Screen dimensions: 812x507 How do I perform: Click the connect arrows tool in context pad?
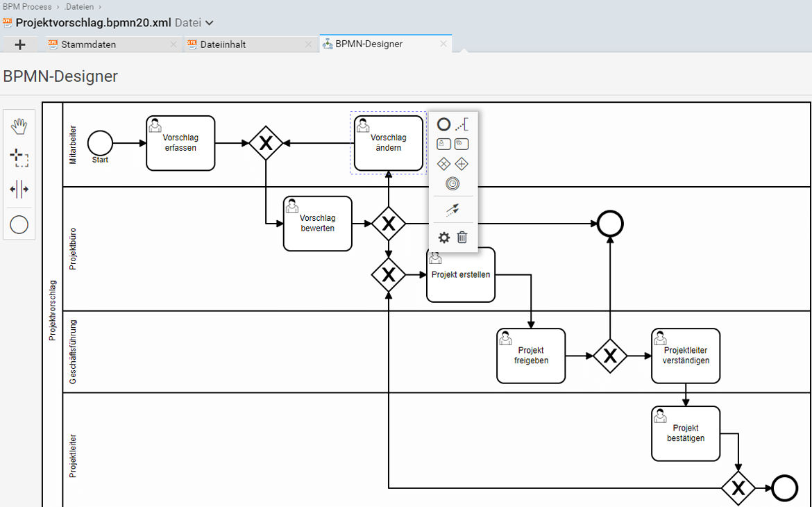452,209
